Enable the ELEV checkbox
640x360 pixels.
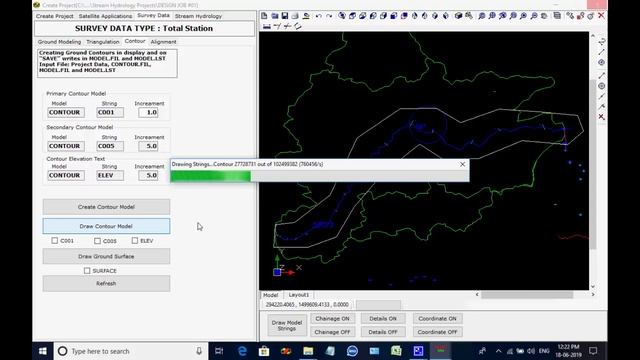tap(135, 241)
